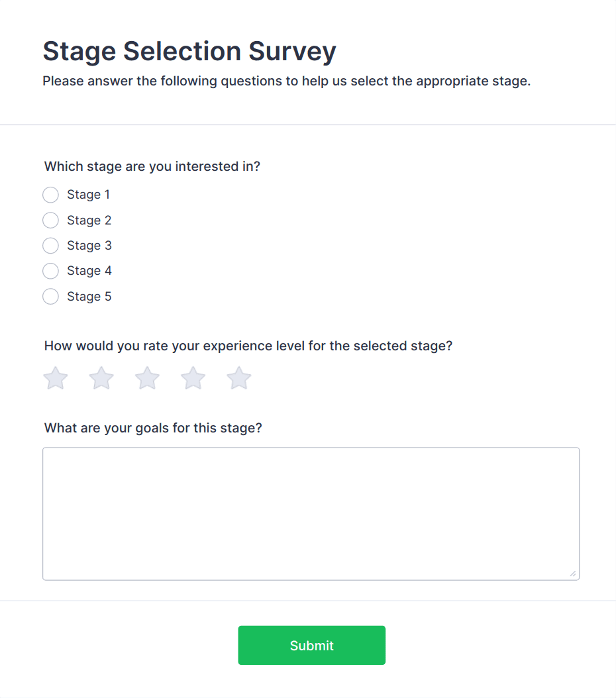Click the "Stage 3" option label
The image size is (616, 698).
89,246
